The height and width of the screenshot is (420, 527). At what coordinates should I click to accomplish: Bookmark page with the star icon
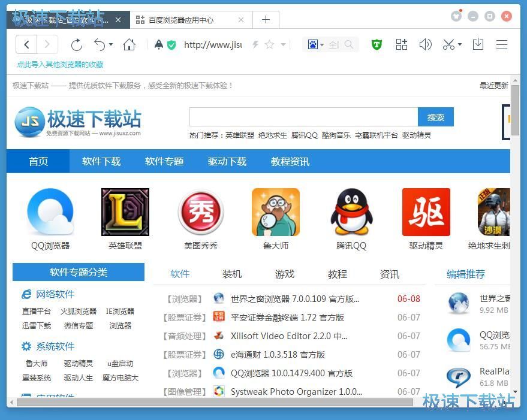tap(269, 44)
